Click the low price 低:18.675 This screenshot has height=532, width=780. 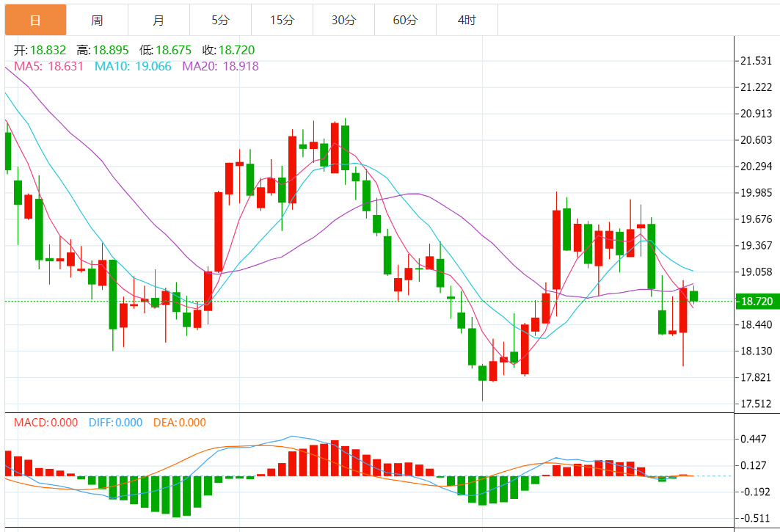click(165, 50)
